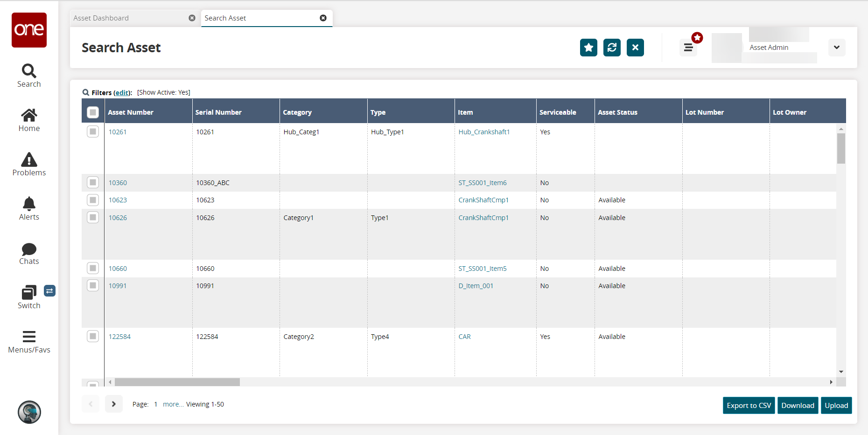Refresh the Search Asset page

[x=612, y=48]
